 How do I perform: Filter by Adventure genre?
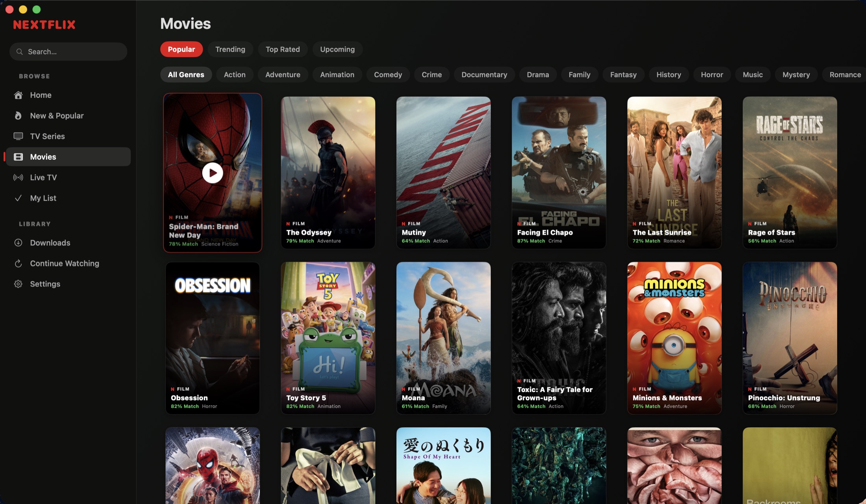point(283,74)
